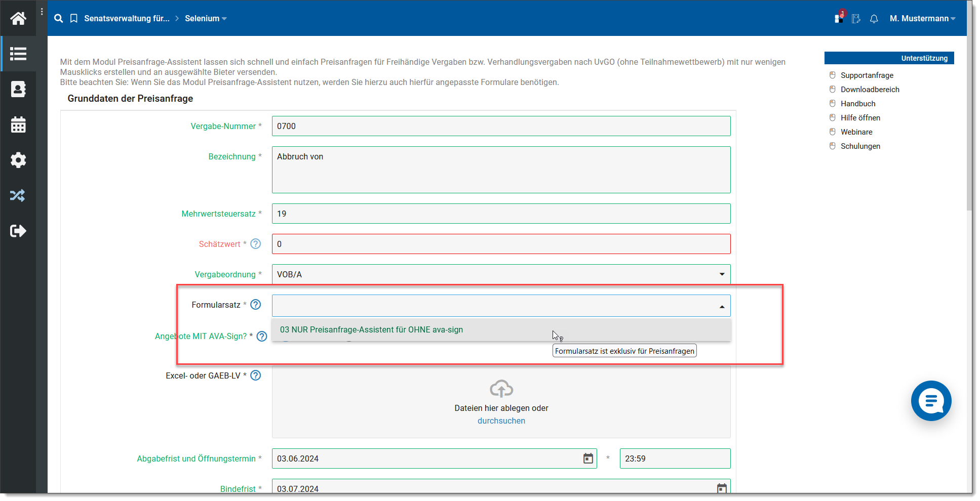Click into the Vergabe-Nummer field
Screen dimensions: 980x501
click(500, 126)
